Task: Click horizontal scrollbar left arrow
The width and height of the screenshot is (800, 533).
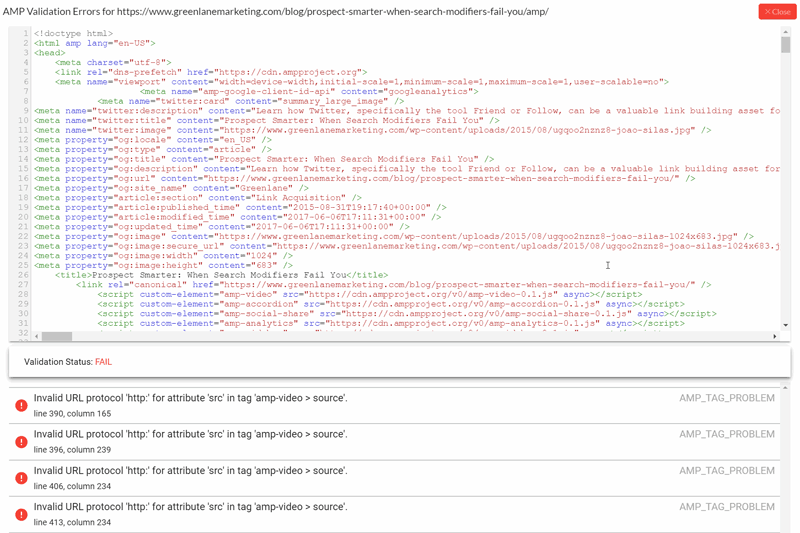Action: 36,337
